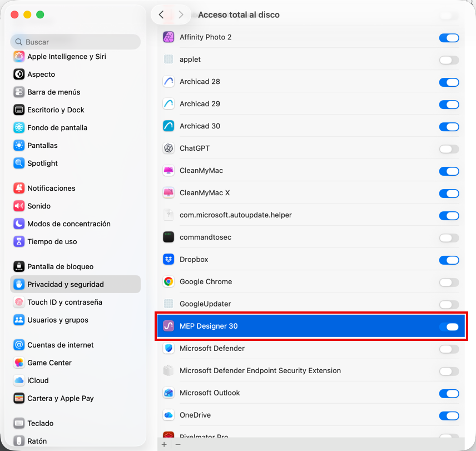Add an app with the plus button
The image size is (476, 451).
click(164, 444)
